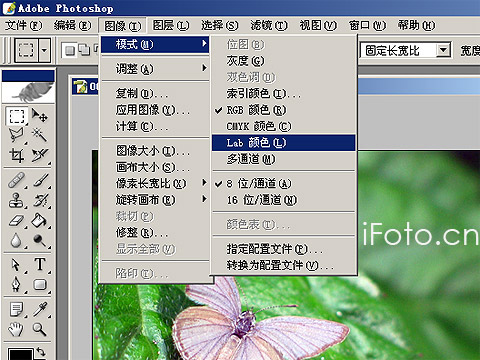Open the 滤镜 menu

(269, 25)
